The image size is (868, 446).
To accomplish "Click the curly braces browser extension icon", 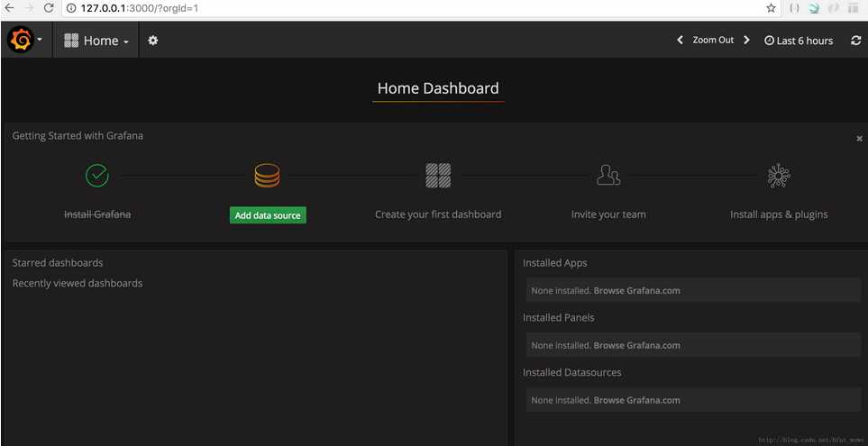I will pos(794,8).
